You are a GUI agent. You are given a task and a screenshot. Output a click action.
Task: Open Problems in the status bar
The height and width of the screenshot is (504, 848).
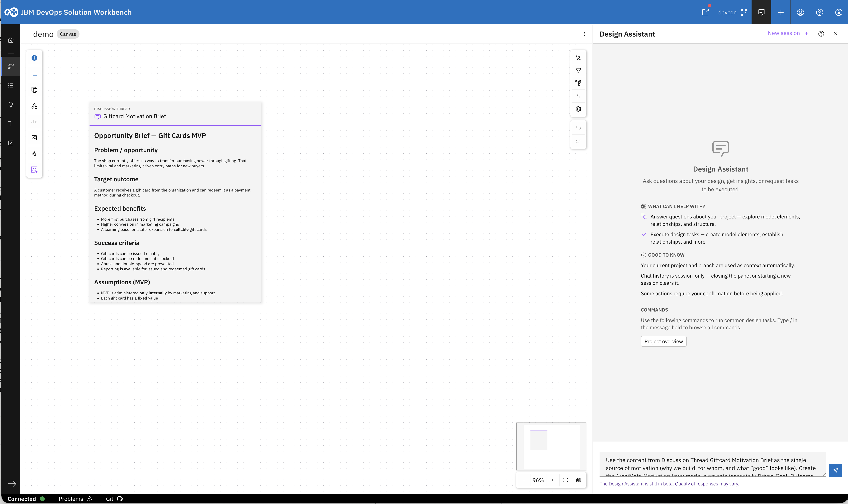[x=75, y=499]
